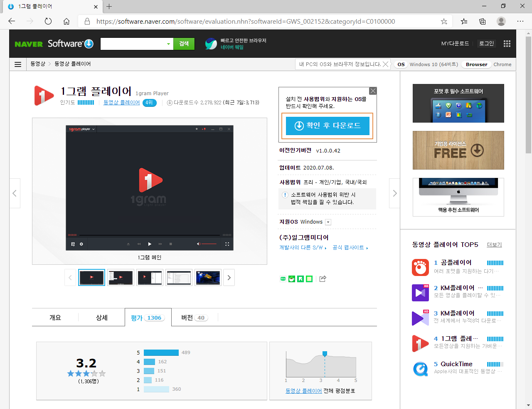Click 동영상 플레이어 breadcrumb item
The height and width of the screenshot is (409, 532).
click(73, 64)
